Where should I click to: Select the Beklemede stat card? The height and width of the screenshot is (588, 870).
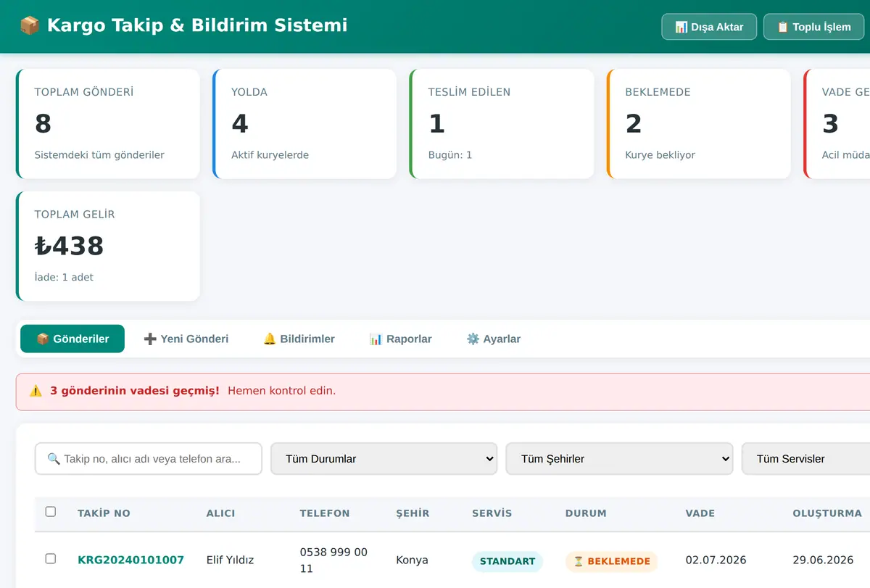[699, 124]
